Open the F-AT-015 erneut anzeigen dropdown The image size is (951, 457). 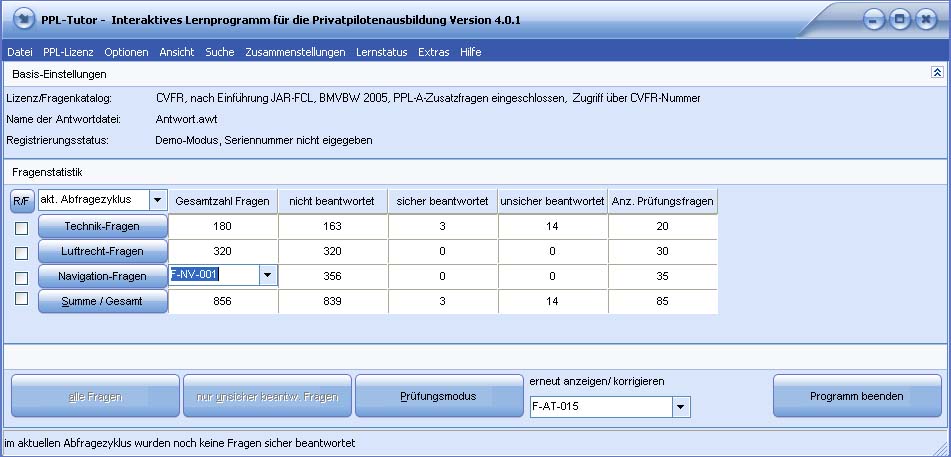pyautogui.click(x=681, y=407)
